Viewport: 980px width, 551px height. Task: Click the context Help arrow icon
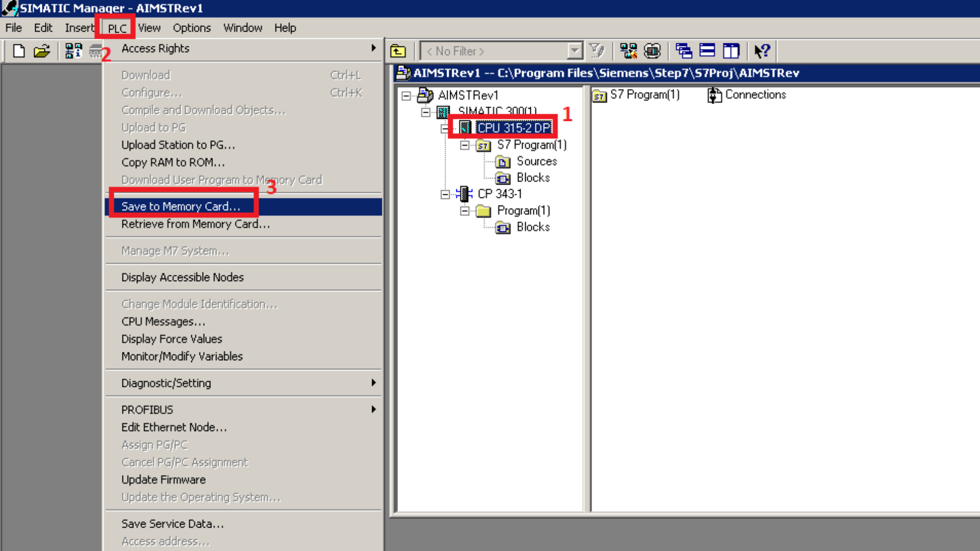pyautogui.click(x=762, y=51)
